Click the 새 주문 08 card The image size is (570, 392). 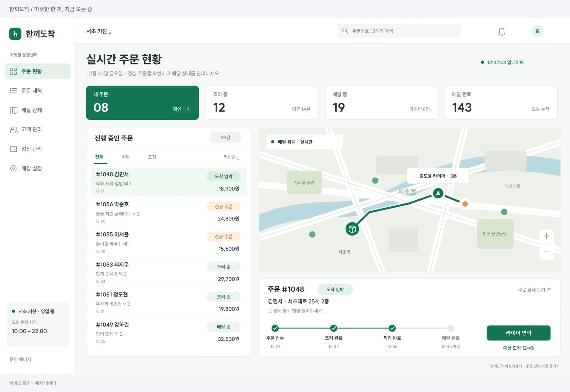click(142, 103)
